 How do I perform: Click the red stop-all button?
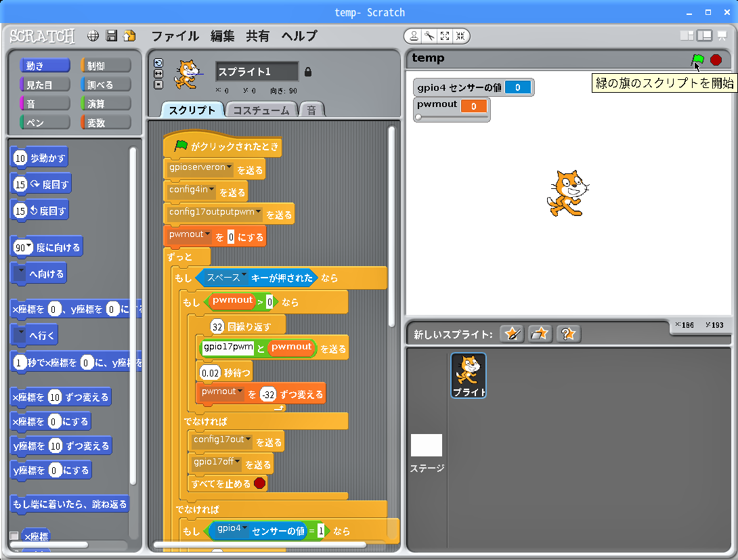click(716, 60)
